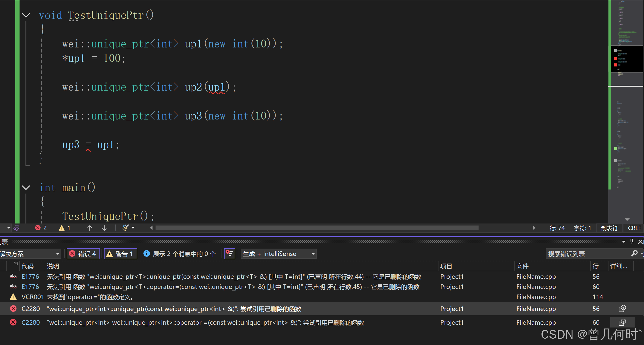The image size is (644, 345).
Task: Click the search magnifier in error list
Action: (634, 254)
